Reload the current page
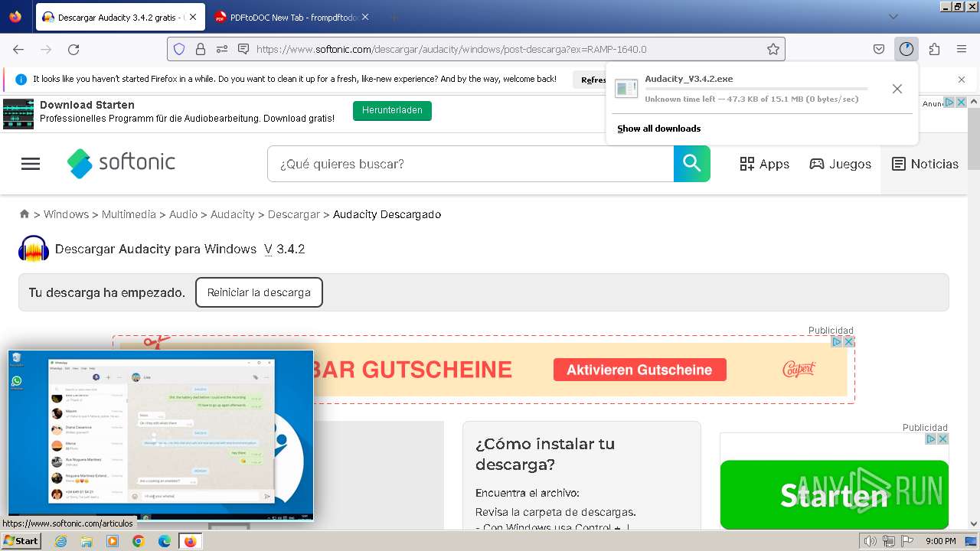This screenshot has height=551, width=980. [73, 49]
